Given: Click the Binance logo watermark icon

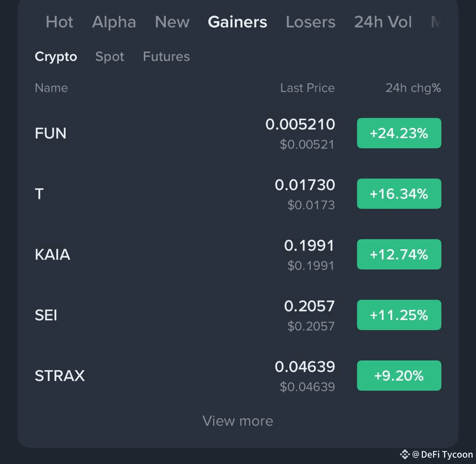Looking at the screenshot, I should 405,454.
